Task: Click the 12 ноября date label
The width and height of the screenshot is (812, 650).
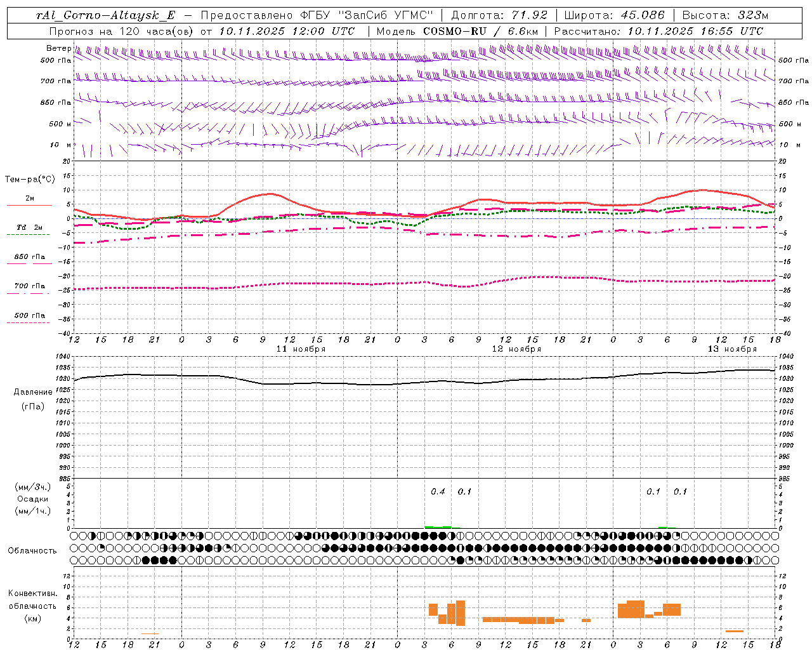Action: point(516,348)
